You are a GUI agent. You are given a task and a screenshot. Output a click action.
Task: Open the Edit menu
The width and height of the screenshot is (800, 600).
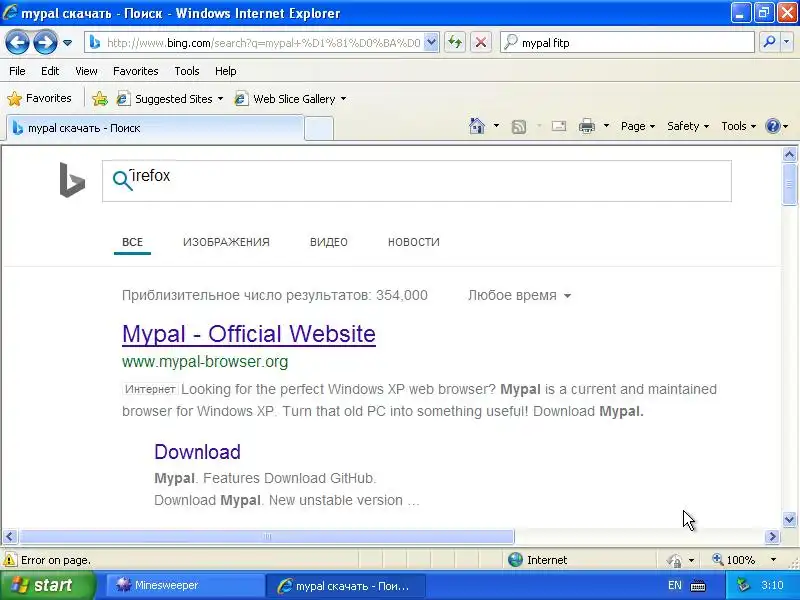pos(50,71)
